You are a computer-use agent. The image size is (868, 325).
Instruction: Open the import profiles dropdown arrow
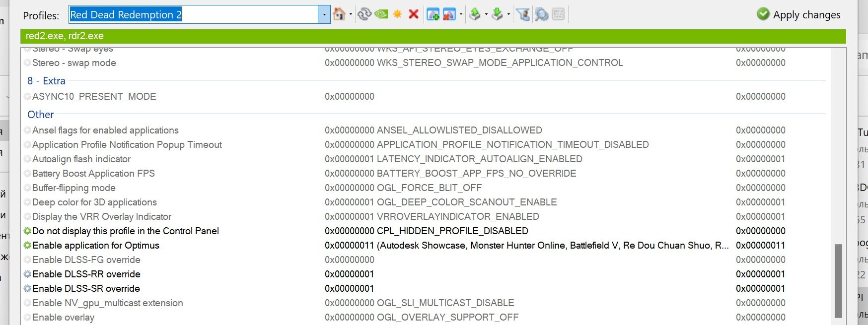tap(508, 14)
